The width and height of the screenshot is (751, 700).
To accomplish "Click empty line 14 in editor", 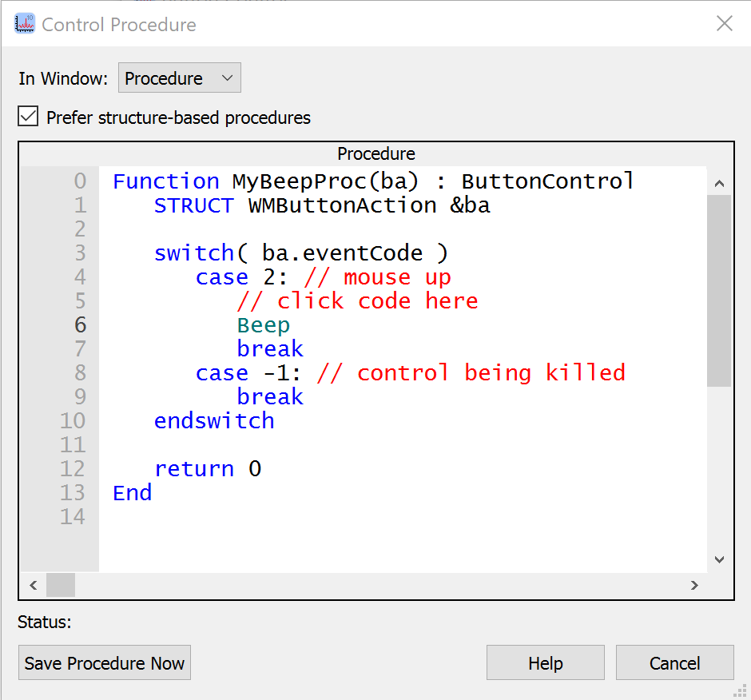I will click(x=320, y=517).
